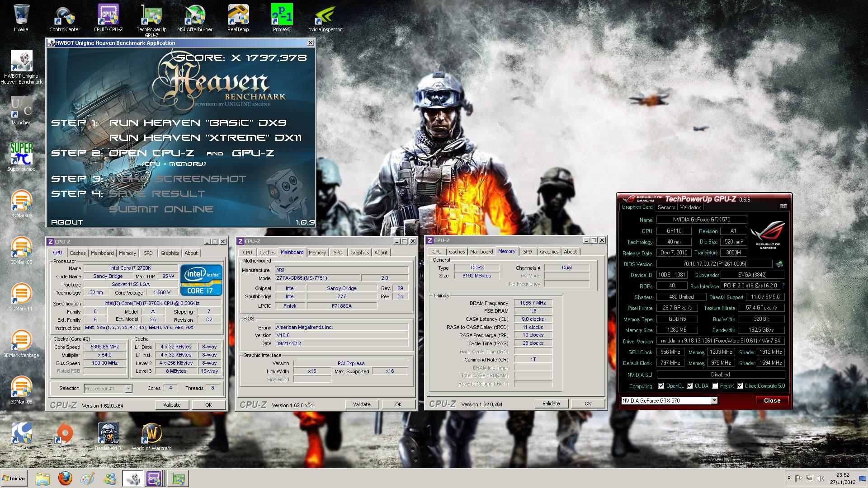
Task: Click Run Heaven "Basic" DX9 step
Action: click(x=198, y=122)
